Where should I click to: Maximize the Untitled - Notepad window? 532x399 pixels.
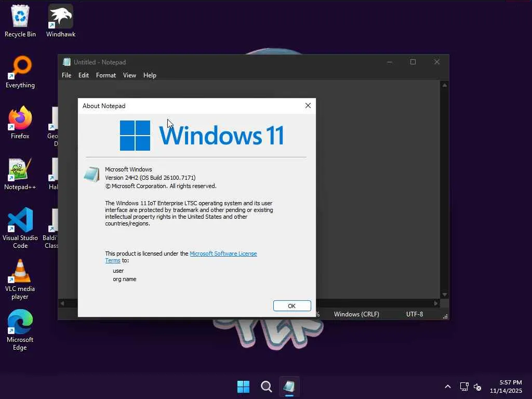coord(413,62)
